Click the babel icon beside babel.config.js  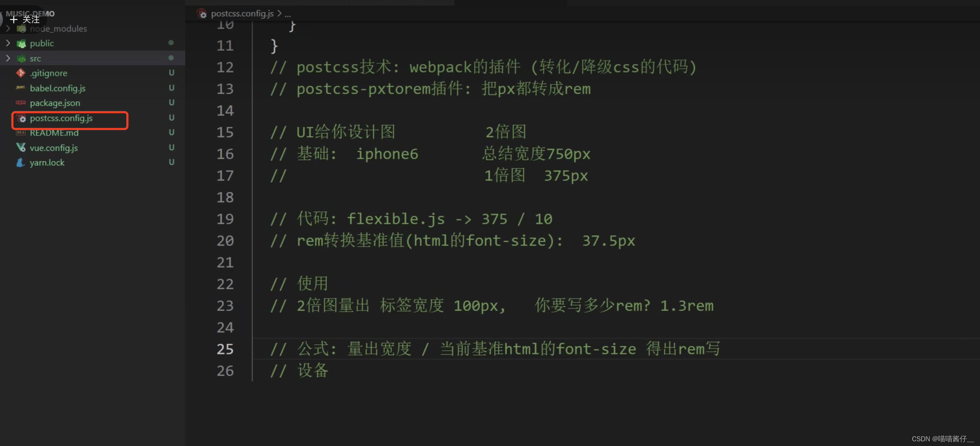[20, 88]
